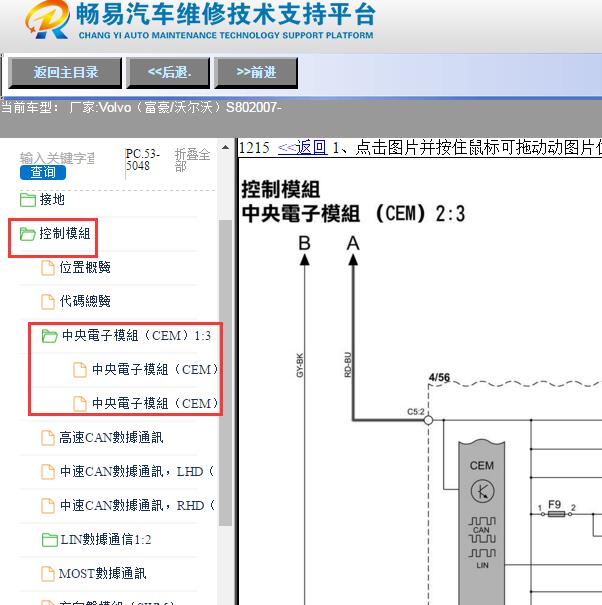Viewport: 602px width, 605px height.
Task: Open MOST數據通訊 document
Action: point(103,573)
